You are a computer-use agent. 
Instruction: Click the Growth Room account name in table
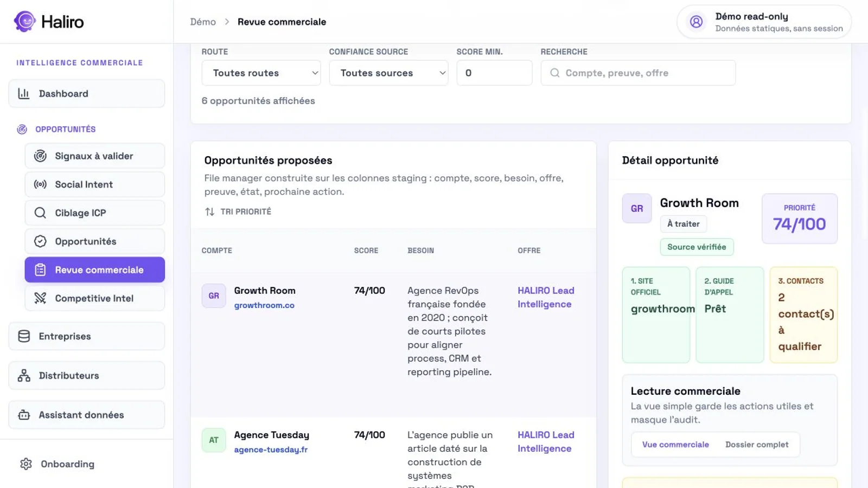[265, 291]
